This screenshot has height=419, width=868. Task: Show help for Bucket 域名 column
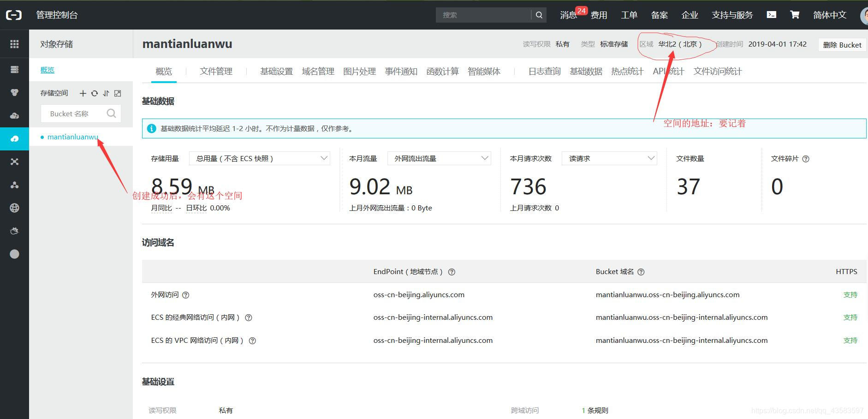pyautogui.click(x=641, y=272)
